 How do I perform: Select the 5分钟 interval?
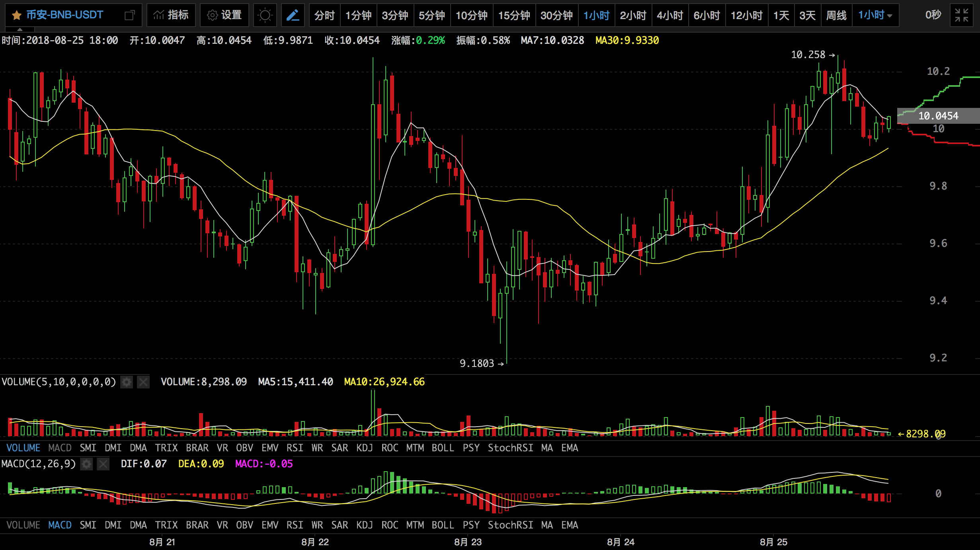click(x=432, y=16)
